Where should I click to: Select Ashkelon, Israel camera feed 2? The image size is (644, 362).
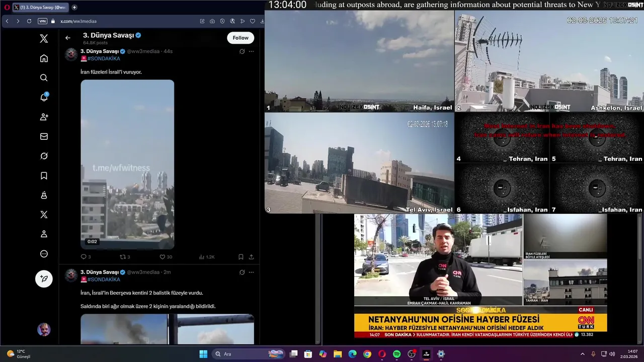[x=549, y=61]
